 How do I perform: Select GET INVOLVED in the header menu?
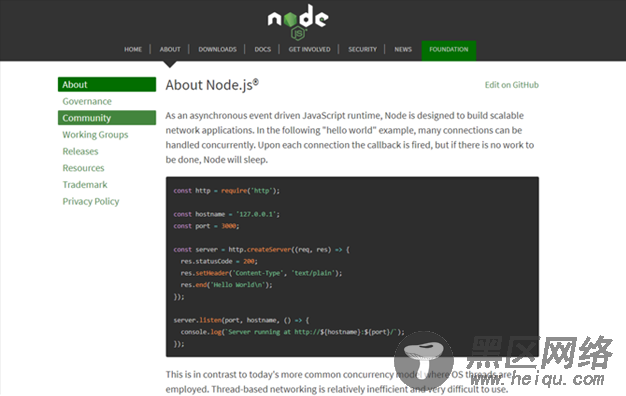pos(309,50)
